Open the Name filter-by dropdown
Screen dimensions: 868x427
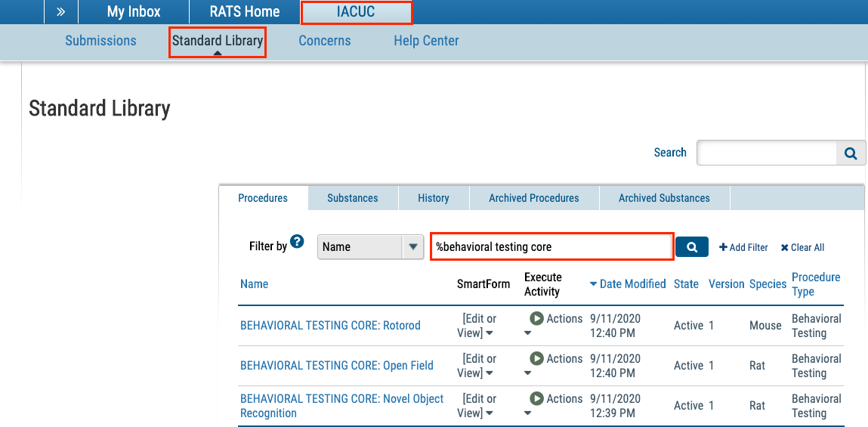coord(370,247)
